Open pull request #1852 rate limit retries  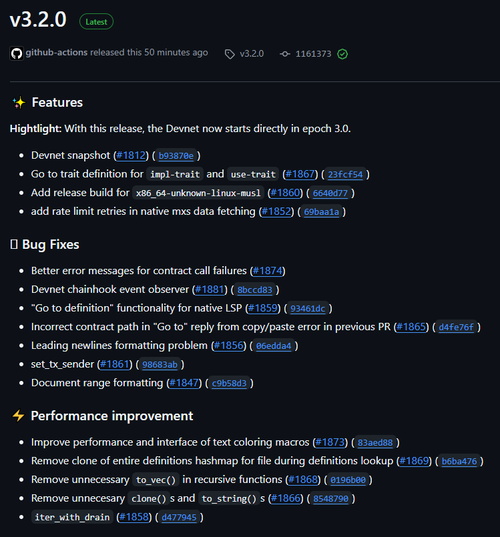tap(276, 212)
